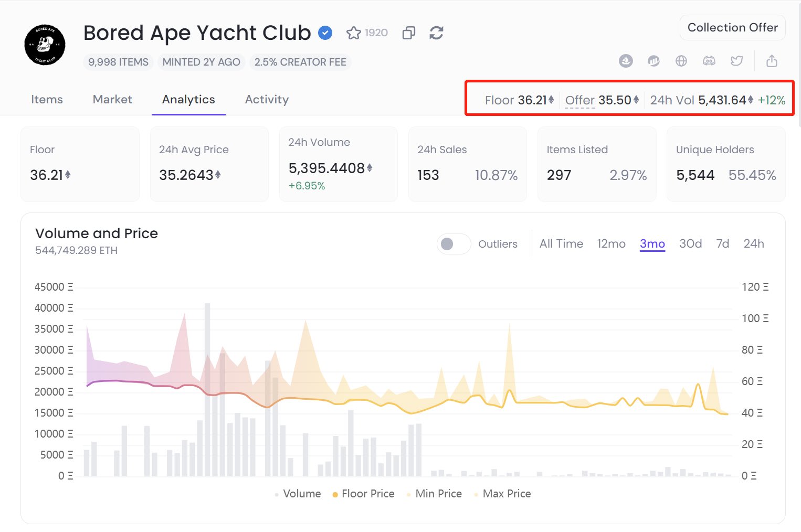Viewport: 801px width, 532px height.
Task: Click the star favorite icon
Action: coord(354,33)
